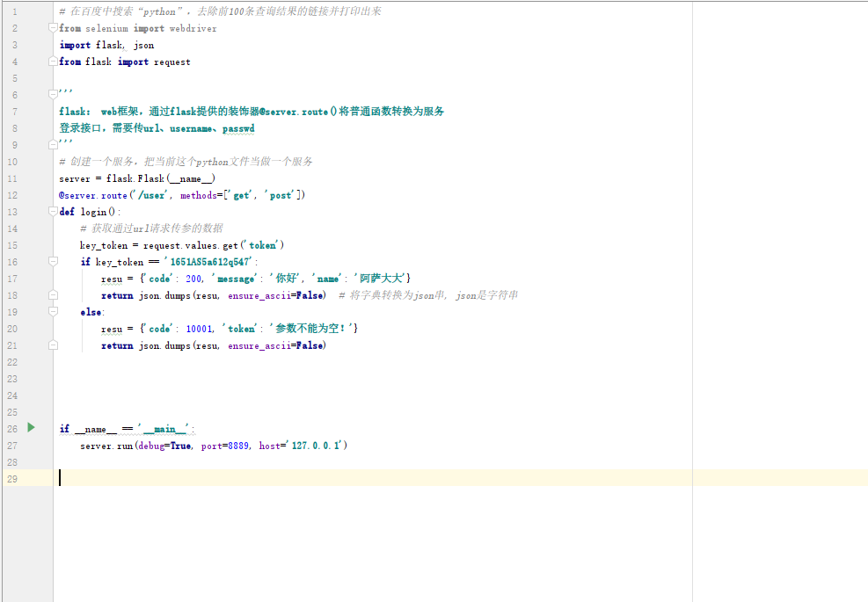
Task: Click the port value 8889
Action: pyautogui.click(x=238, y=446)
